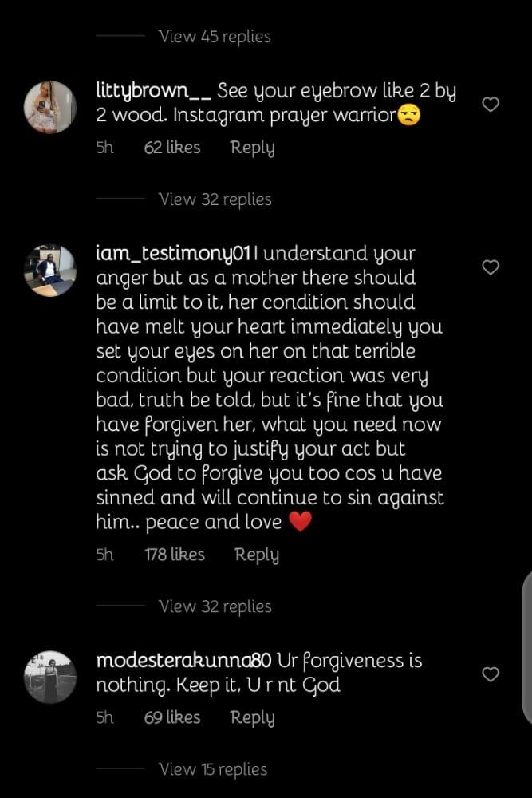Expand the View 45 replies thread
Screen dimensions: 532x798
coord(214,36)
